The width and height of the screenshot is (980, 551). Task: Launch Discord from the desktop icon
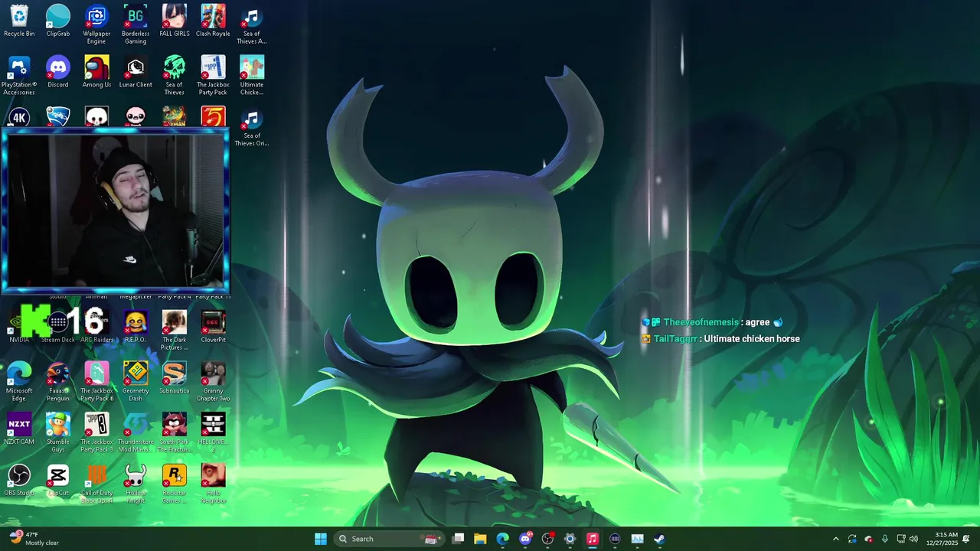coord(58,72)
